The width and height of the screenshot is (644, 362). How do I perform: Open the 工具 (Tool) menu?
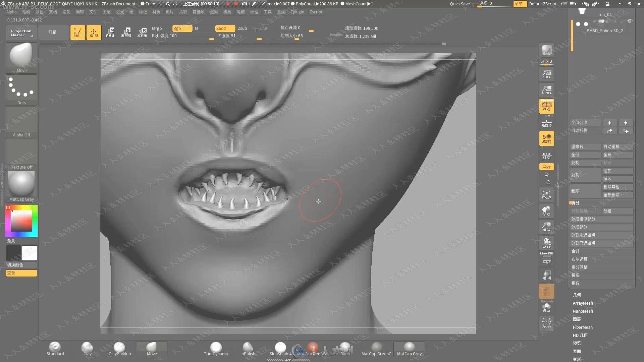(268, 12)
